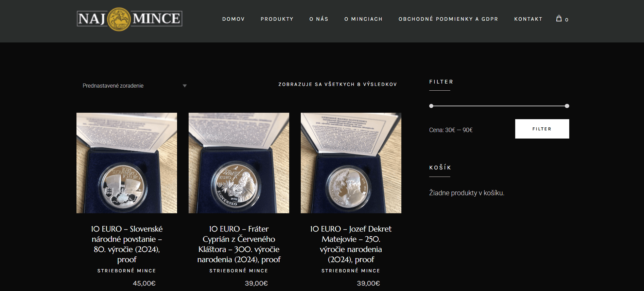Click the Slovenské národné povstanie product title
Screen dimensions: 644x291
point(127,244)
